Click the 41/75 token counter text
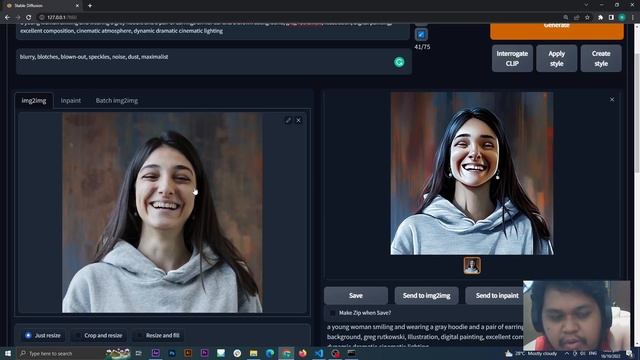This screenshot has height=360, width=640. [x=422, y=47]
